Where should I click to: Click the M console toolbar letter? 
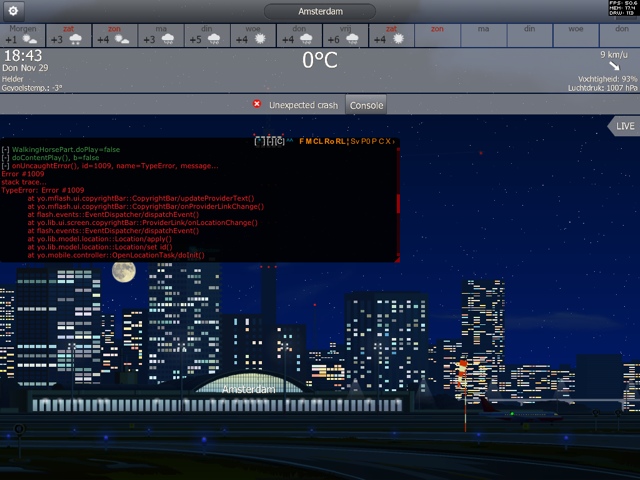coord(309,141)
